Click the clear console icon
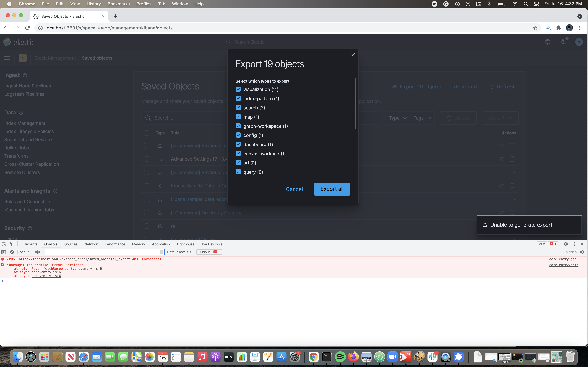Screen dimensions: 588x367 coord(12,252)
